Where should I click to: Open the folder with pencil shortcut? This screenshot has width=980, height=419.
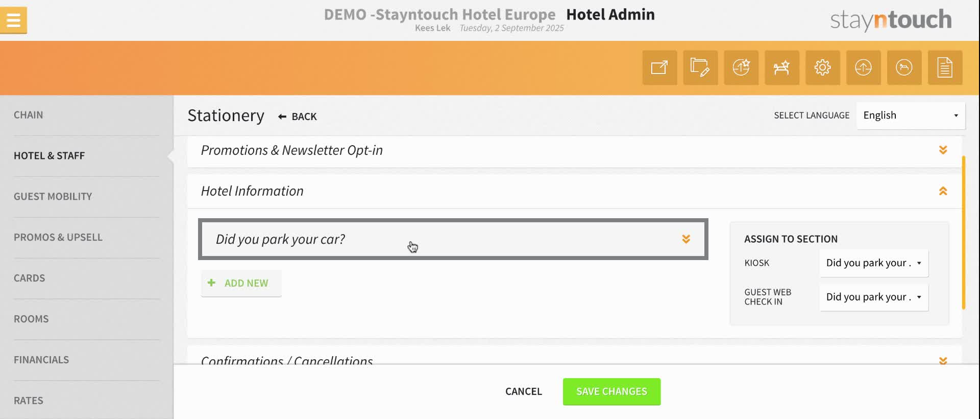700,67
